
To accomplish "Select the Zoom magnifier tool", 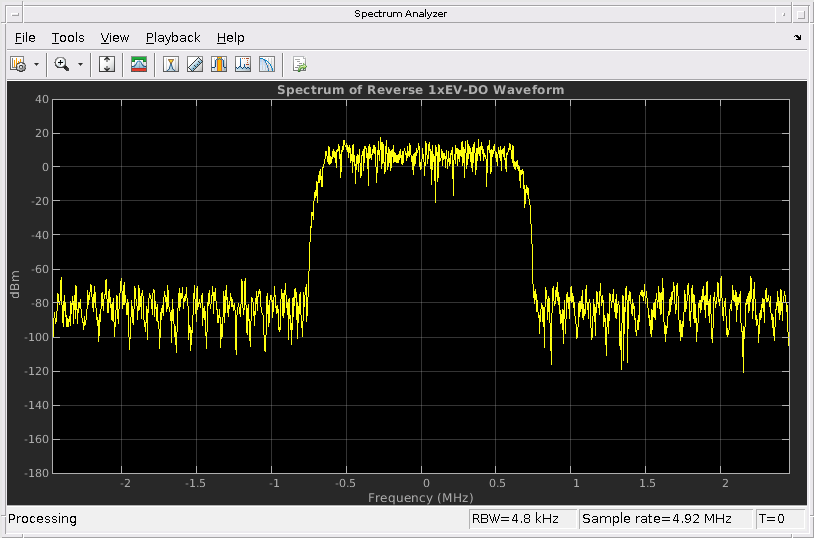I will coord(62,65).
